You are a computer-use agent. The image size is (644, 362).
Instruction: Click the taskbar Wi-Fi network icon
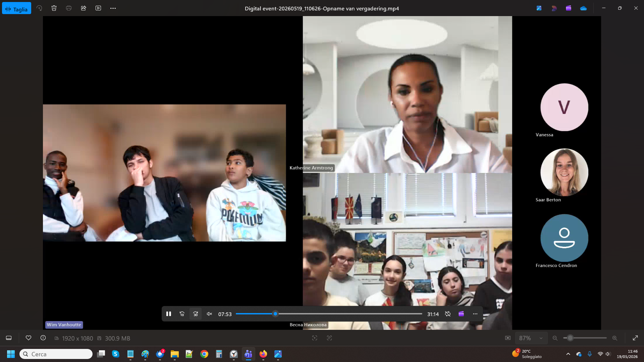600,354
